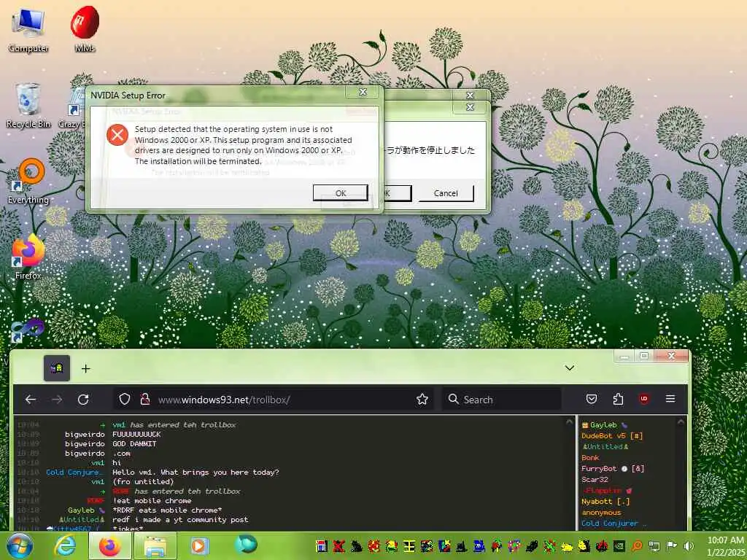
Task: Open the volume speaker tray icon
Action: click(x=689, y=546)
